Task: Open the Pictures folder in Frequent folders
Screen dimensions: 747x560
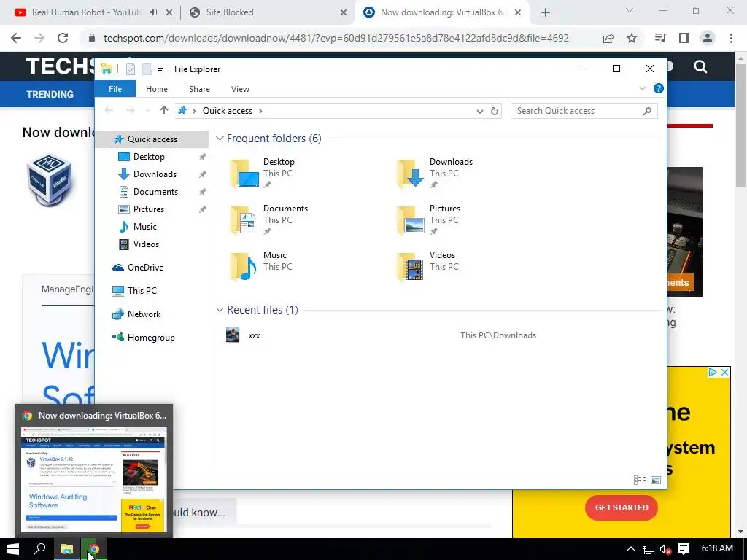Action: (x=429, y=220)
